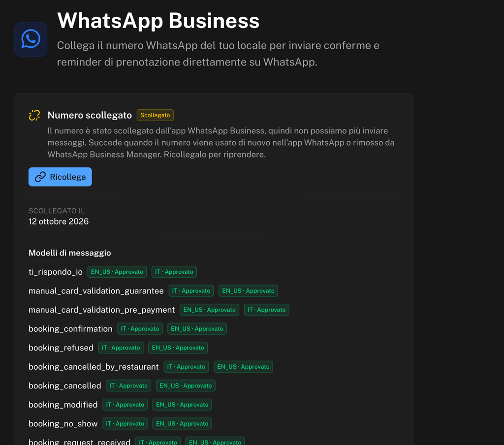This screenshot has width=504, height=445.
Task: Click the SCOLLEGATO IL label
Action: pos(57,211)
